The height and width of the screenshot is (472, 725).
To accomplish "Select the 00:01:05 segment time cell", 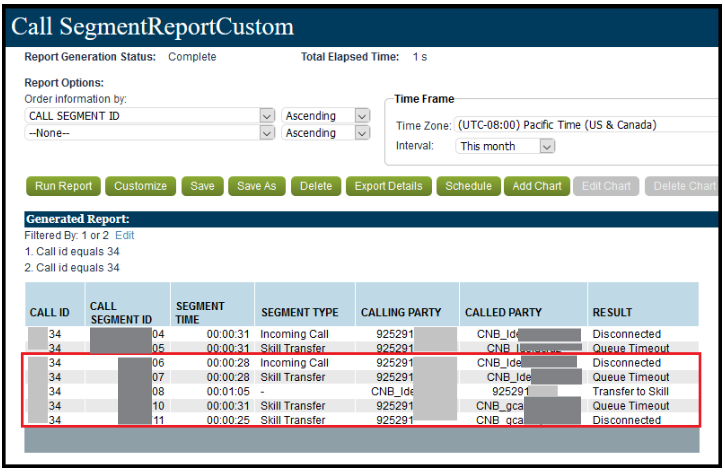I will coord(228,392).
